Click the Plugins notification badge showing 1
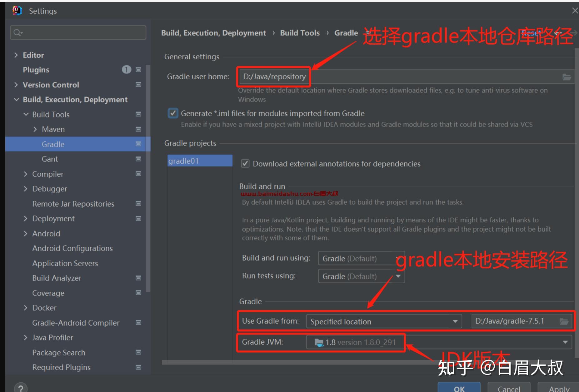This screenshot has height=392, width=579. 127,70
